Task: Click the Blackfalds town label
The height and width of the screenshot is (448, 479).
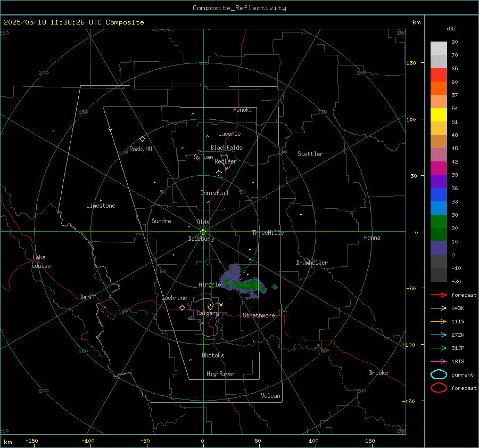Action: pyautogui.click(x=226, y=148)
